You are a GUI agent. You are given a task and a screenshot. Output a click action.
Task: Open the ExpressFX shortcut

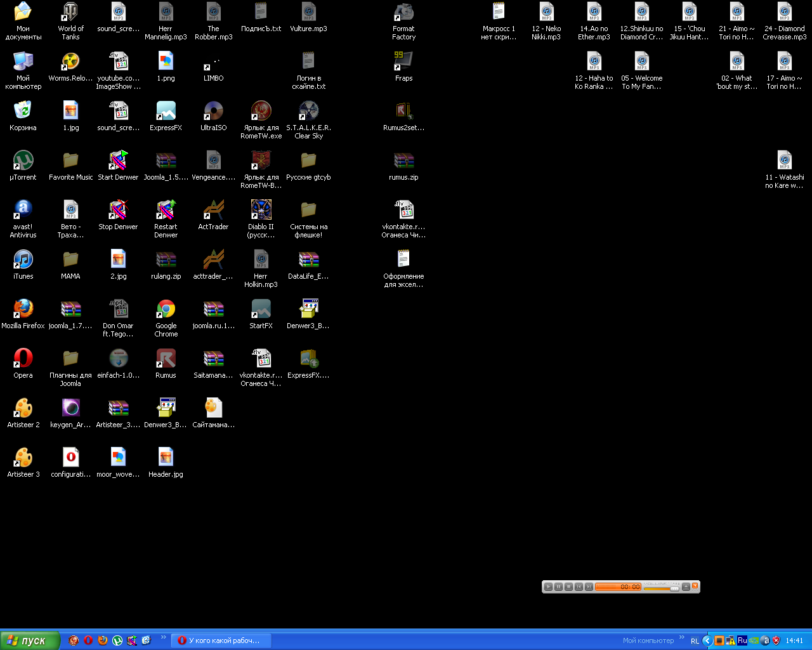coord(166,116)
